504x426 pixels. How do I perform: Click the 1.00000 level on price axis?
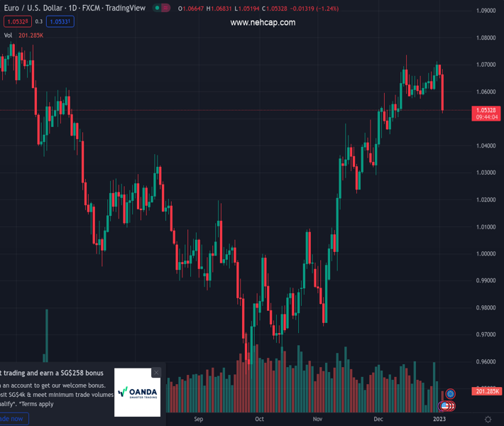point(486,253)
